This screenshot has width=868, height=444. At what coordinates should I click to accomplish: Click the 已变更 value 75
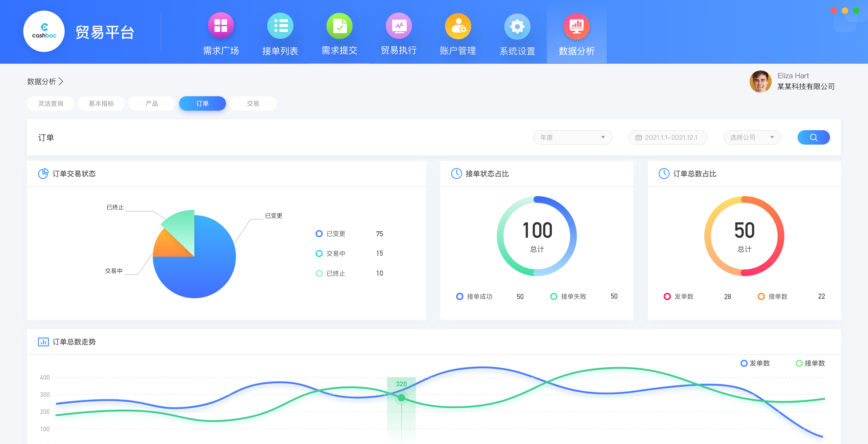380,234
